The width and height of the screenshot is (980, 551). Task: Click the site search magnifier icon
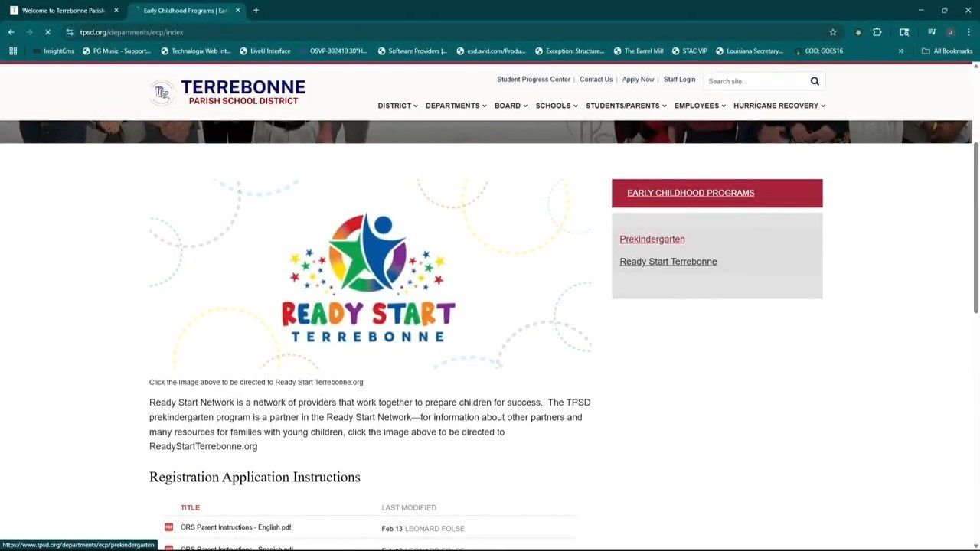click(815, 81)
